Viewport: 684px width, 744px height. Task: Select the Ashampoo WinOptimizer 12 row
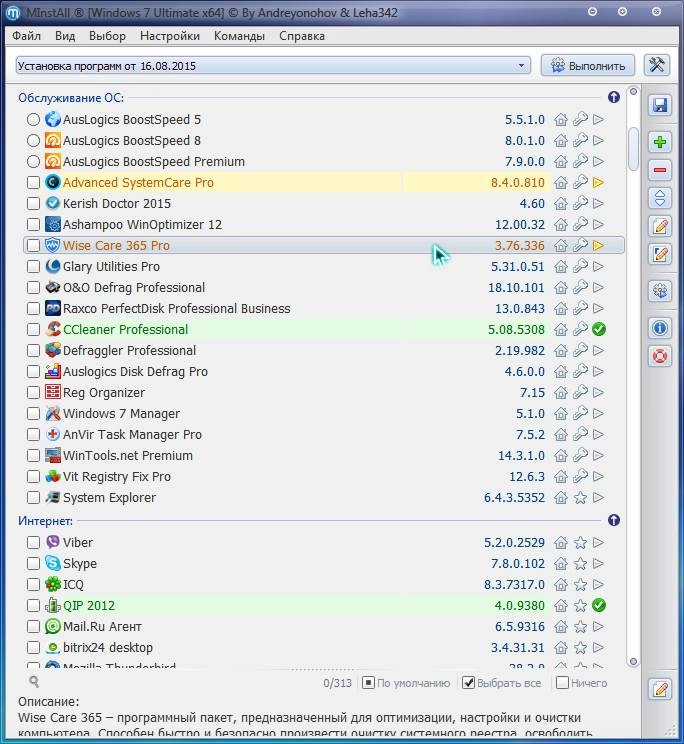[x=324, y=224]
